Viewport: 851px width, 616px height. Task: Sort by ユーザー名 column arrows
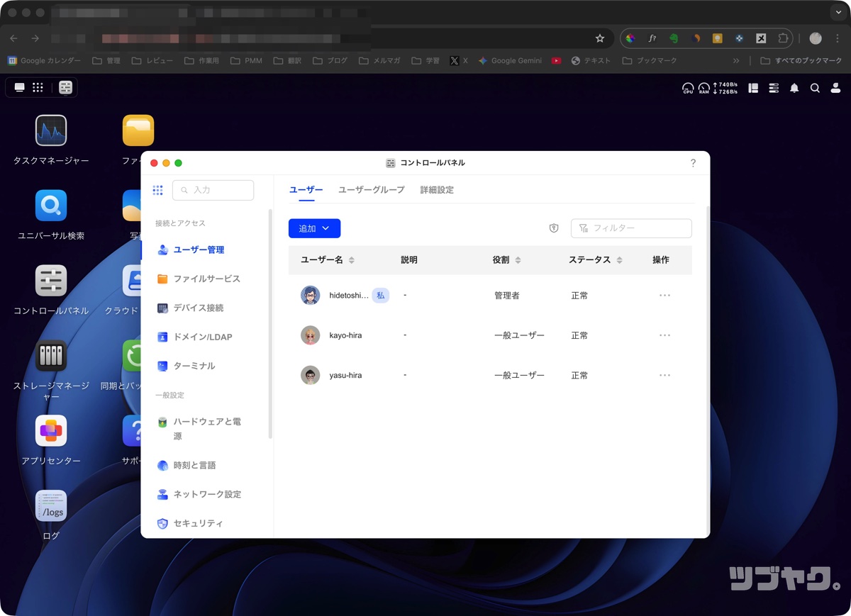tap(352, 260)
